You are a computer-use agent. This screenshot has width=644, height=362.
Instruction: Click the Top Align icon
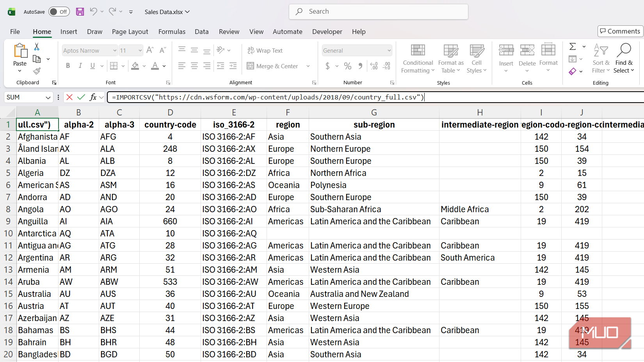tap(182, 50)
